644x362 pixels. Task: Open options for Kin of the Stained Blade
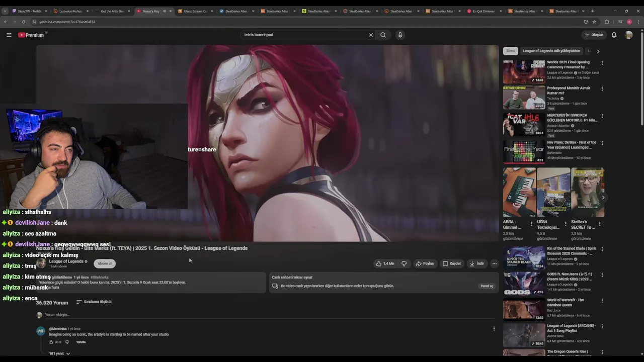602,249
